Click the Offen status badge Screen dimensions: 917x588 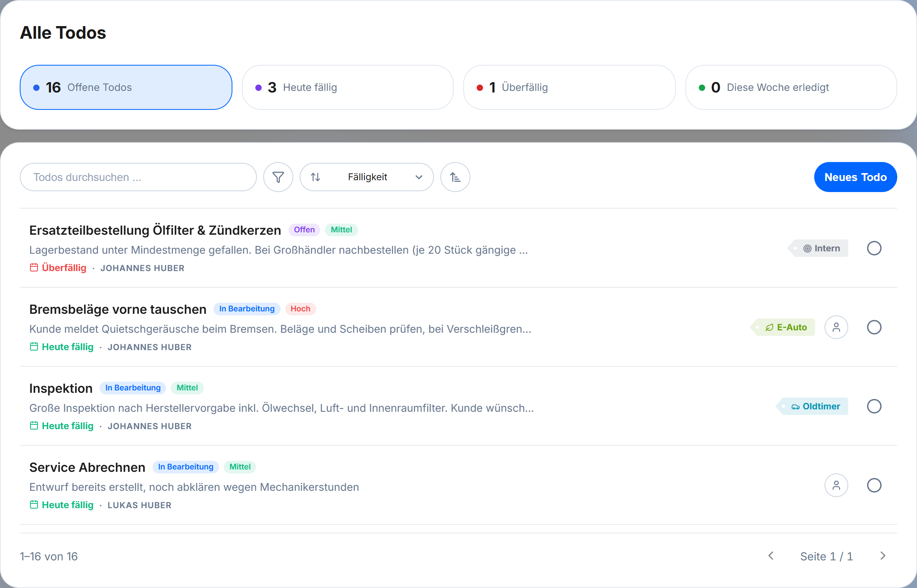304,230
